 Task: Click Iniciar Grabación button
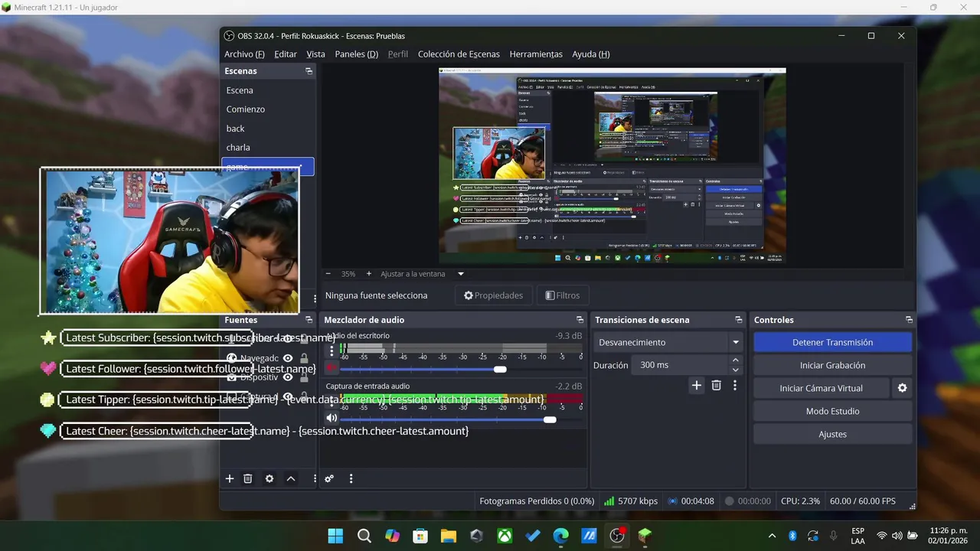(x=832, y=365)
